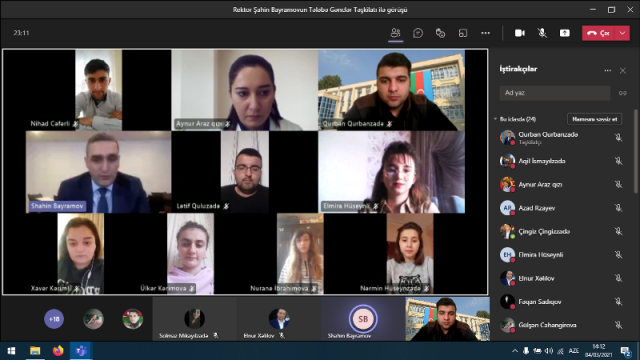The height and width of the screenshot is (360, 640).
Task: Toggle the microphone mute button
Action: (542, 33)
